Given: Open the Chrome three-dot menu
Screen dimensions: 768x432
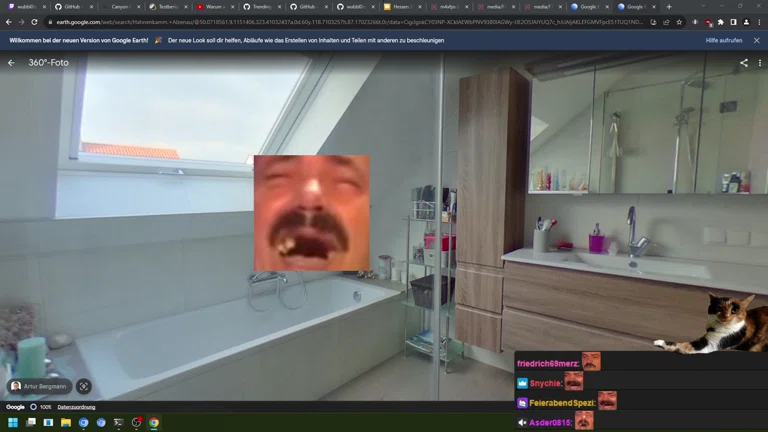Looking at the screenshot, I should pos(759,22).
